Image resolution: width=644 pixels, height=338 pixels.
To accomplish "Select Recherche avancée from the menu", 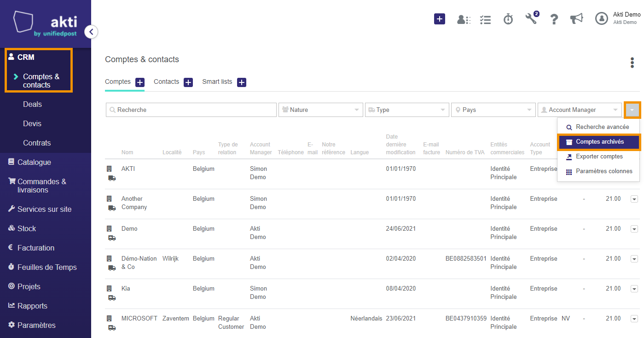I will (x=599, y=127).
